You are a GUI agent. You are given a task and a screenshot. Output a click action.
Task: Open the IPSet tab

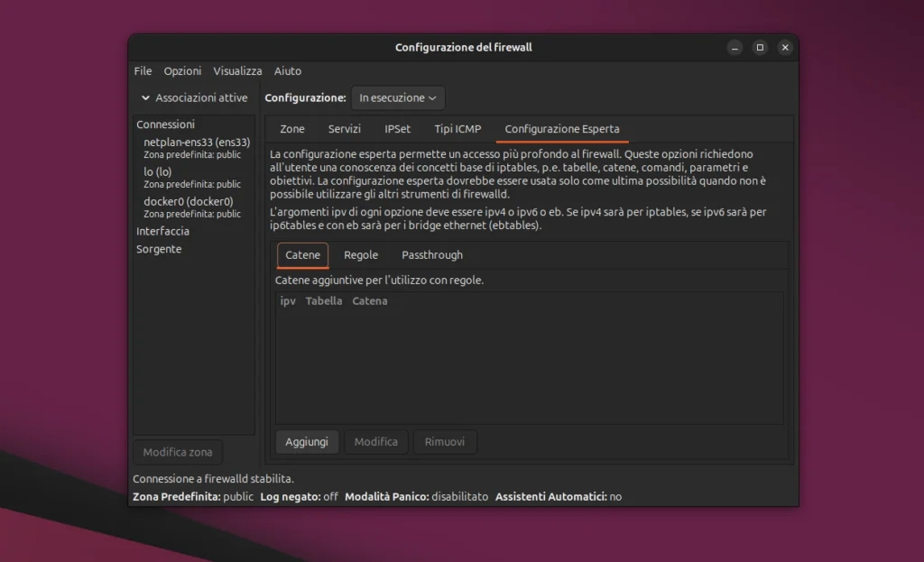point(397,129)
